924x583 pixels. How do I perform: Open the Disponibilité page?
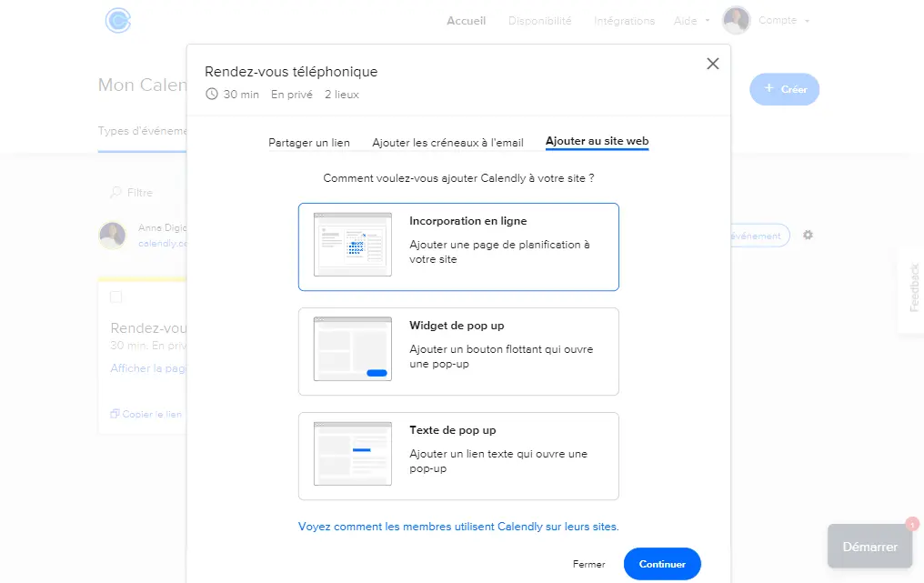tap(540, 21)
